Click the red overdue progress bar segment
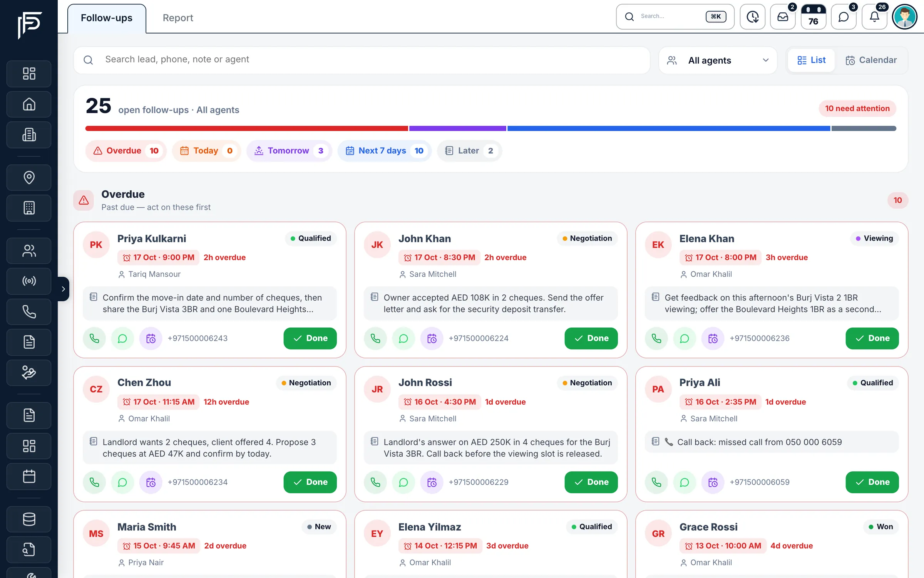The height and width of the screenshot is (578, 924). [x=247, y=128]
